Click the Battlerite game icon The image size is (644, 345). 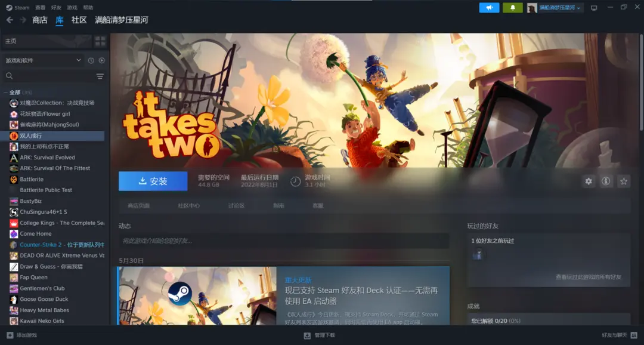coord(14,179)
